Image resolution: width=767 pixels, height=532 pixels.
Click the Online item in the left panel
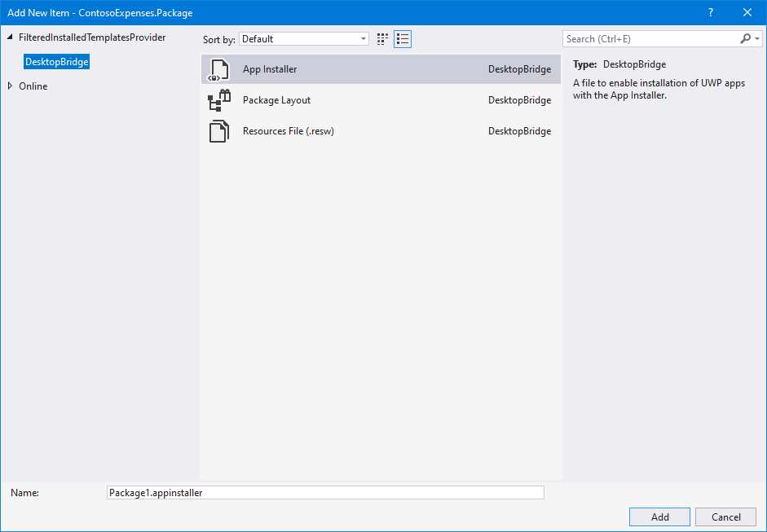point(33,86)
